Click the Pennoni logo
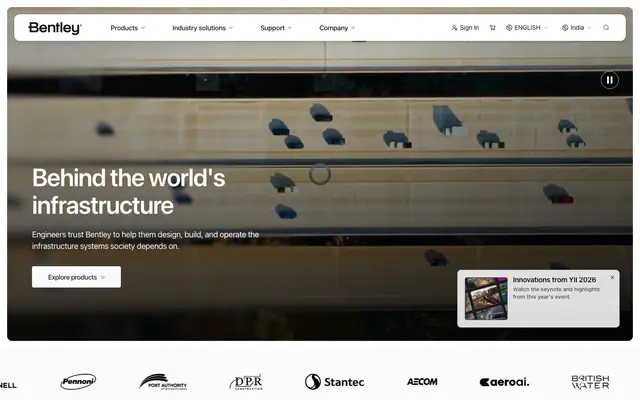This screenshot has height=400, width=640. tap(78, 382)
